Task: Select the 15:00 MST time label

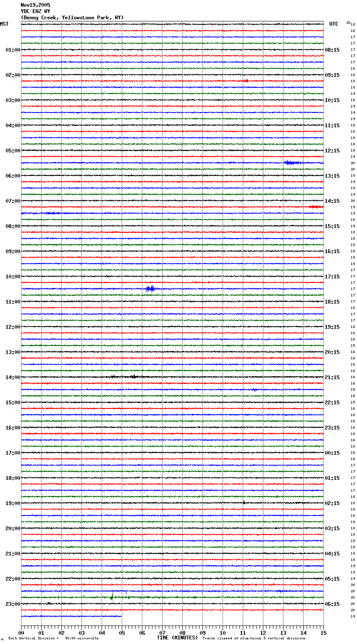Action: click(x=13, y=403)
